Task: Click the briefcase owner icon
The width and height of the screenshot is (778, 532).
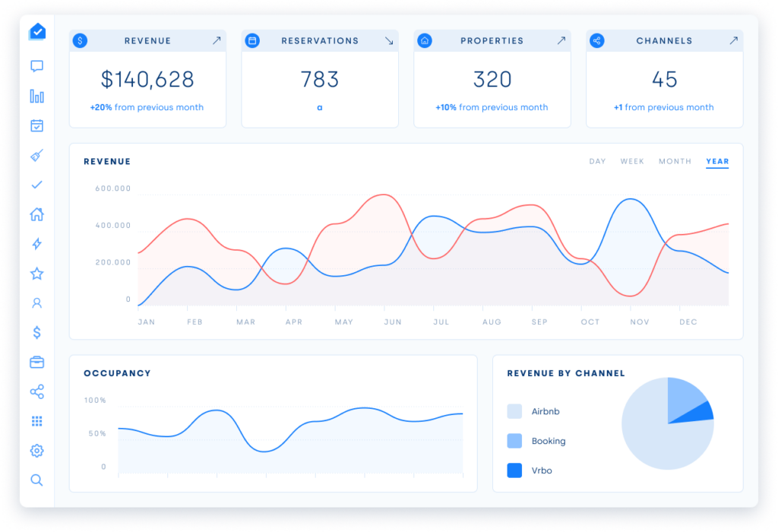Action: 36,362
